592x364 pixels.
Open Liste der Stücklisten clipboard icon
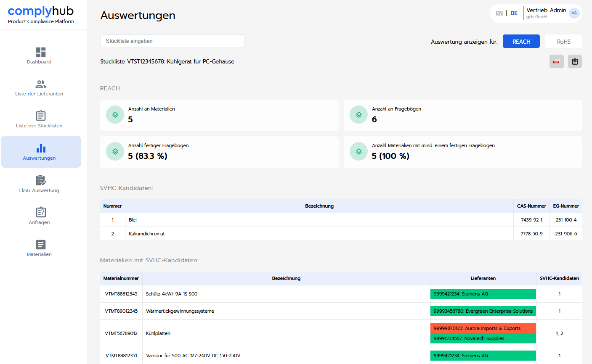tap(41, 116)
